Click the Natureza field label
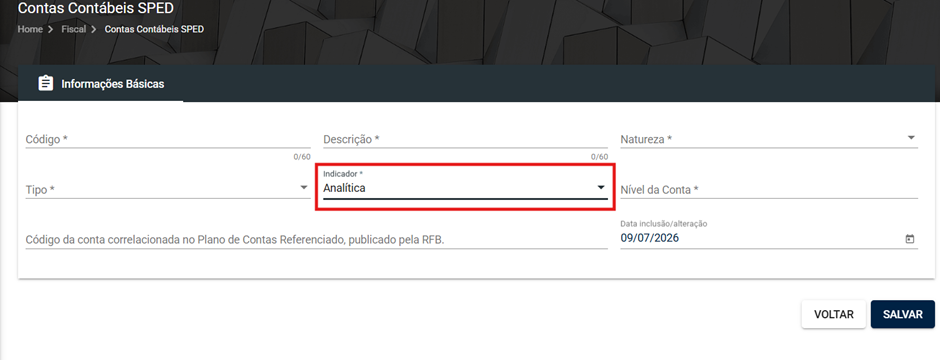The width and height of the screenshot is (940, 360). point(646,140)
